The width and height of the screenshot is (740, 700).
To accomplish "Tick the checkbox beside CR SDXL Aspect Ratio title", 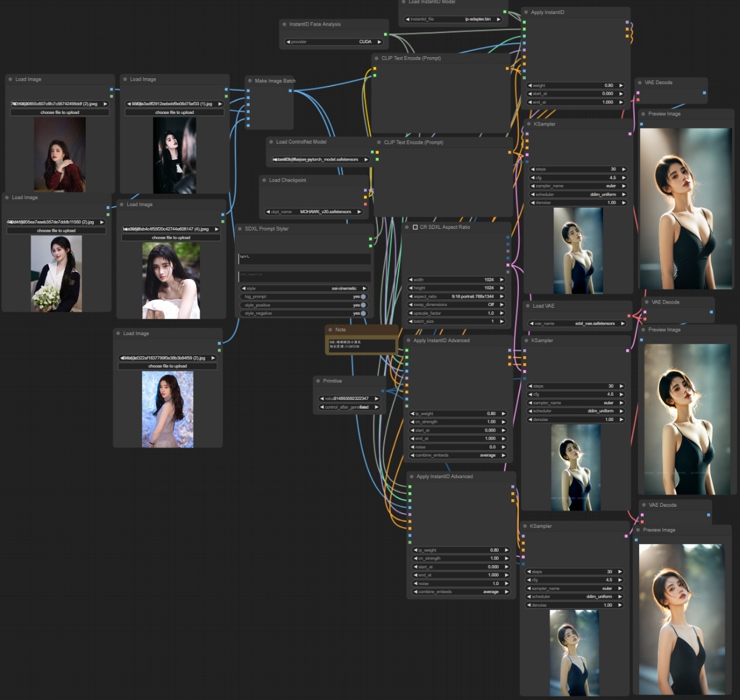I will pyautogui.click(x=415, y=227).
